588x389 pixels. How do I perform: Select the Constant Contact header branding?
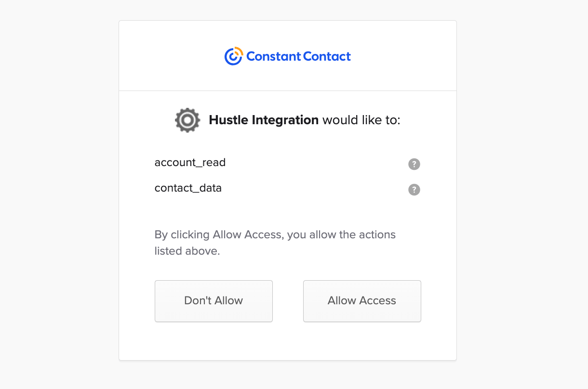287,56
